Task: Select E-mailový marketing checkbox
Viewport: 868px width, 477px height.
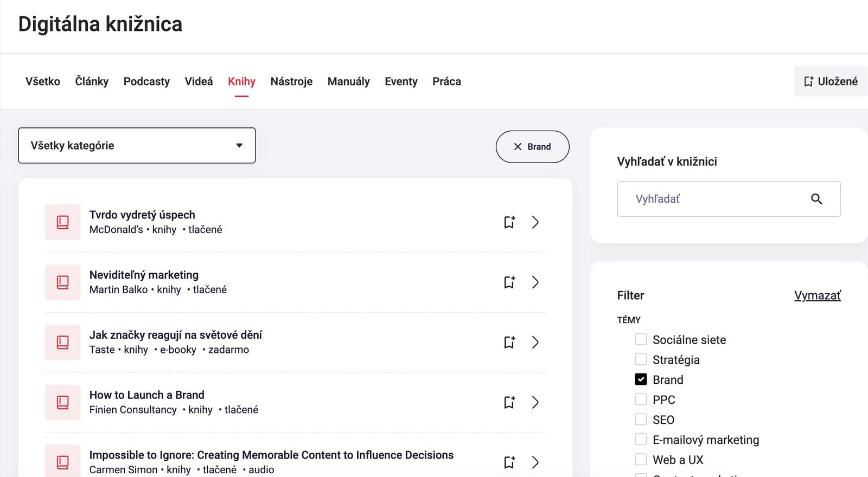Action: [641, 440]
